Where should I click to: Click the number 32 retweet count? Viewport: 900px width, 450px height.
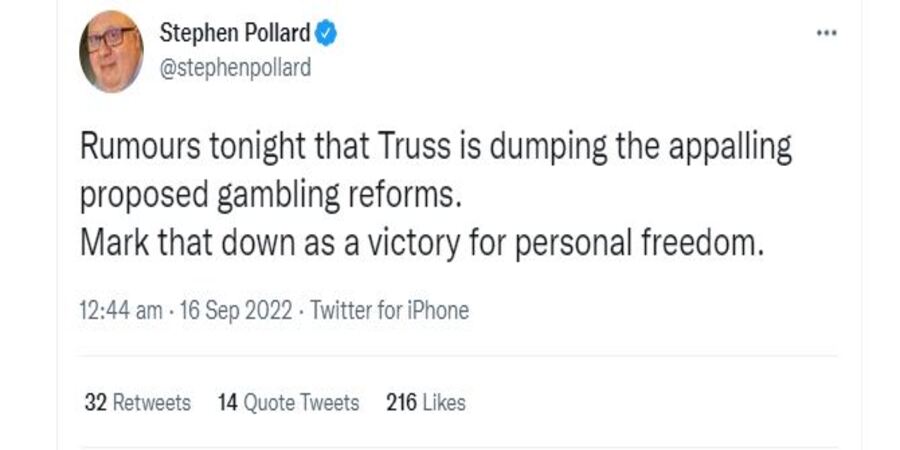(96, 403)
